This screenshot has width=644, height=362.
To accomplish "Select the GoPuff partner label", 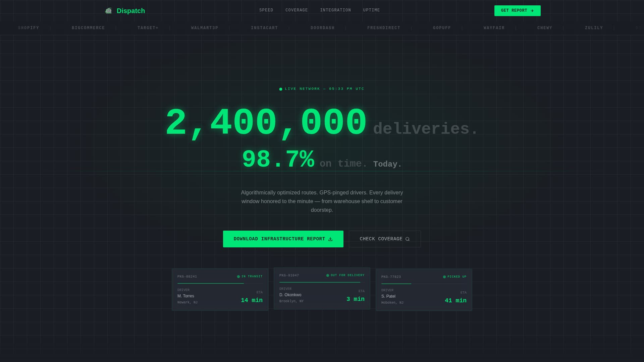I will point(442,28).
